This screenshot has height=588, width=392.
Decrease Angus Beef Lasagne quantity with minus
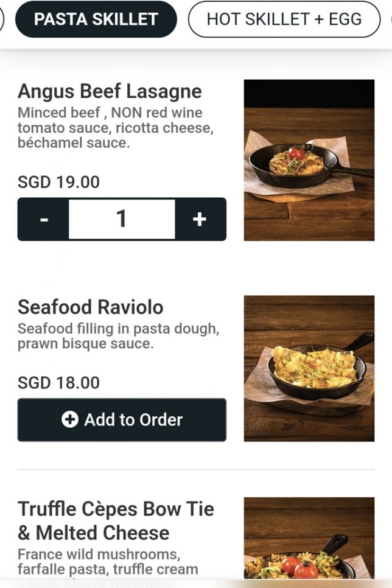(x=43, y=219)
